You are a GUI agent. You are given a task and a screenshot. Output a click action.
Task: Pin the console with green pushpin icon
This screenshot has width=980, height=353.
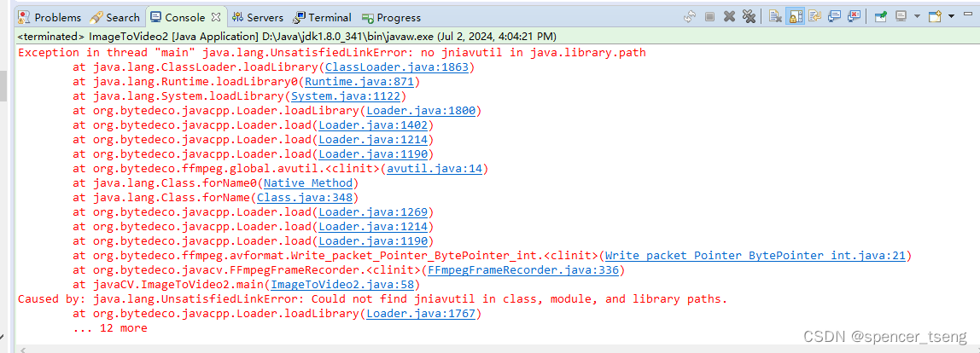pyautogui.click(x=881, y=17)
